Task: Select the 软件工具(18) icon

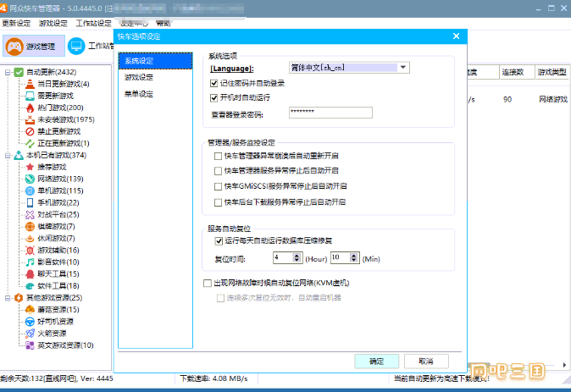Action: pos(30,286)
